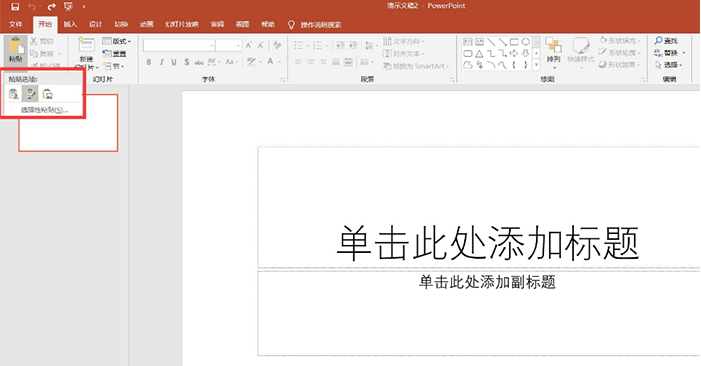
Task: Select the Rounded Rectangle shape
Action: tap(468, 54)
